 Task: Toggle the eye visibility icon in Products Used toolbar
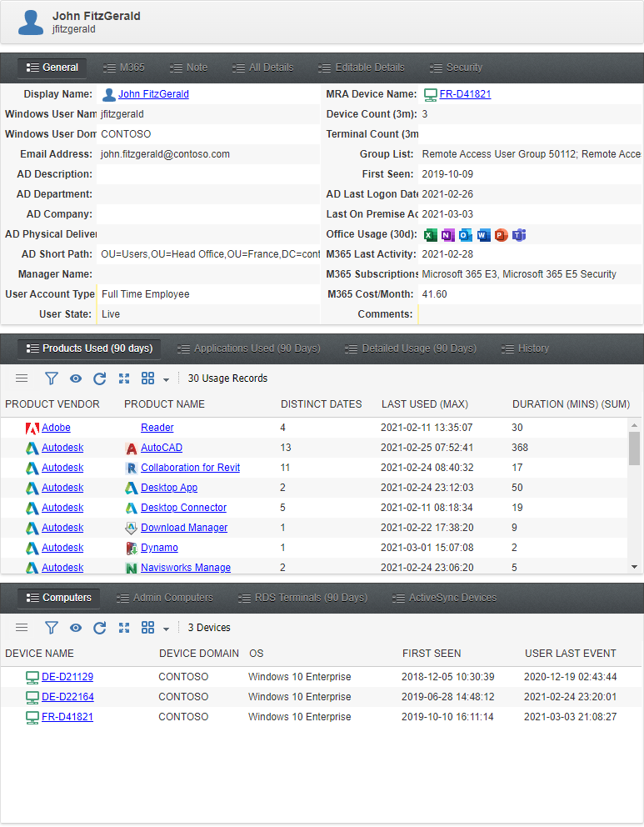(x=76, y=378)
